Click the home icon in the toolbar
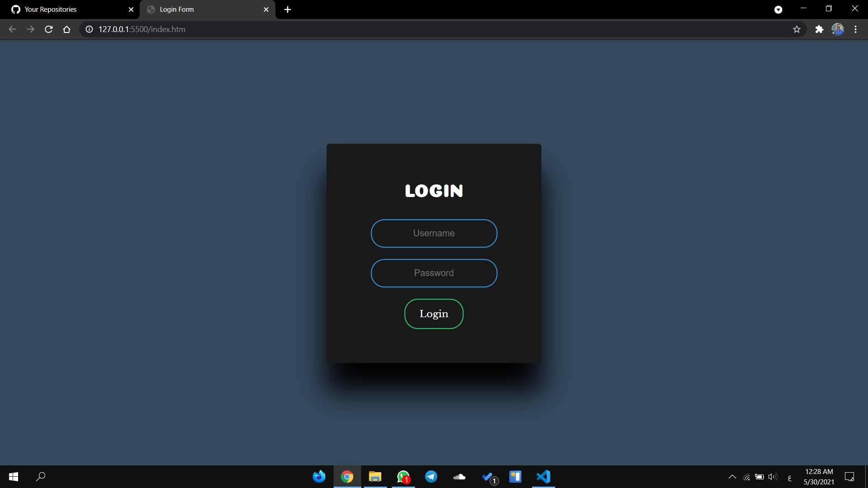The image size is (868, 488). 66,29
